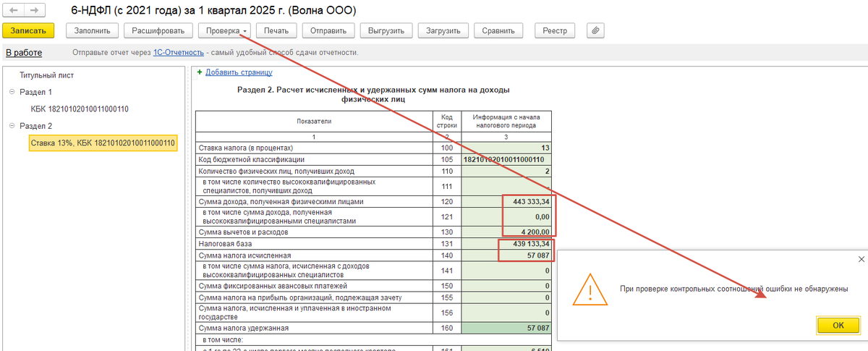Click the Показатели column header

pos(314,121)
